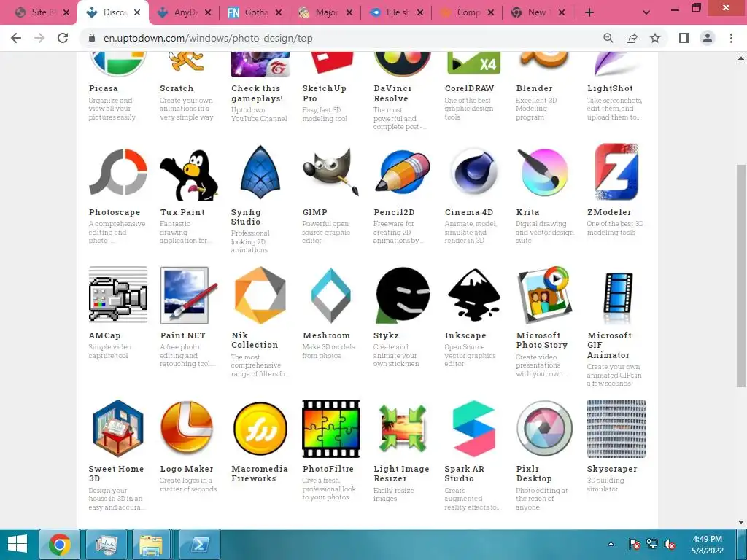Viewport: 747px width, 560px height.
Task: Open the Scratch title link
Action: click(x=177, y=88)
